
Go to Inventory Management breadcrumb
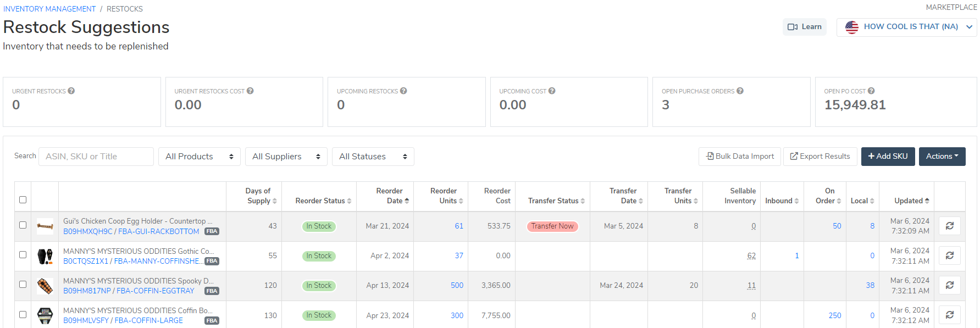[x=49, y=9]
